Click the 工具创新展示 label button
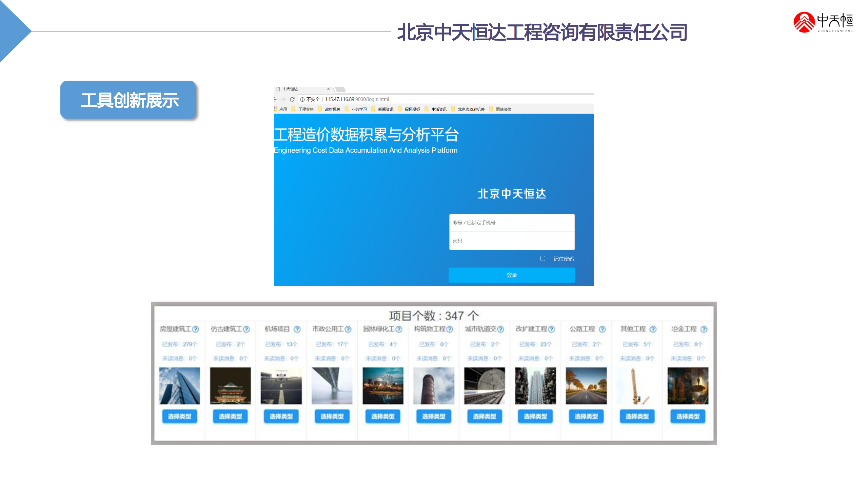 (129, 100)
